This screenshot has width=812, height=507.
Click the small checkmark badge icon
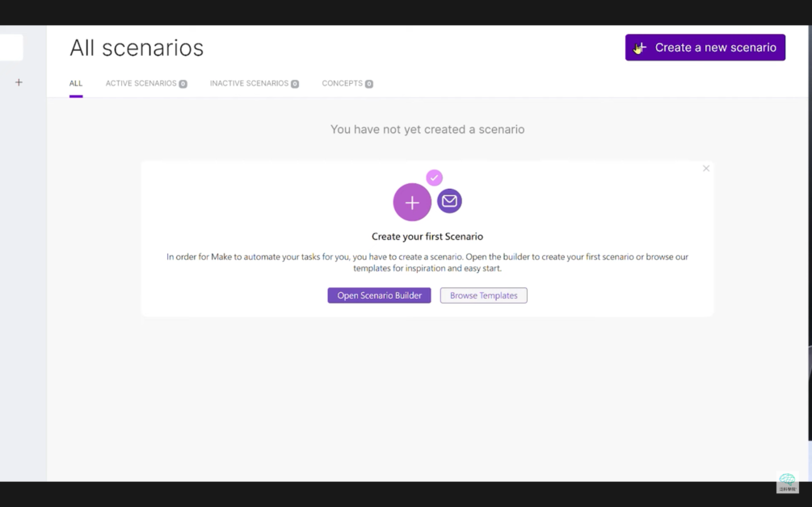435,178
